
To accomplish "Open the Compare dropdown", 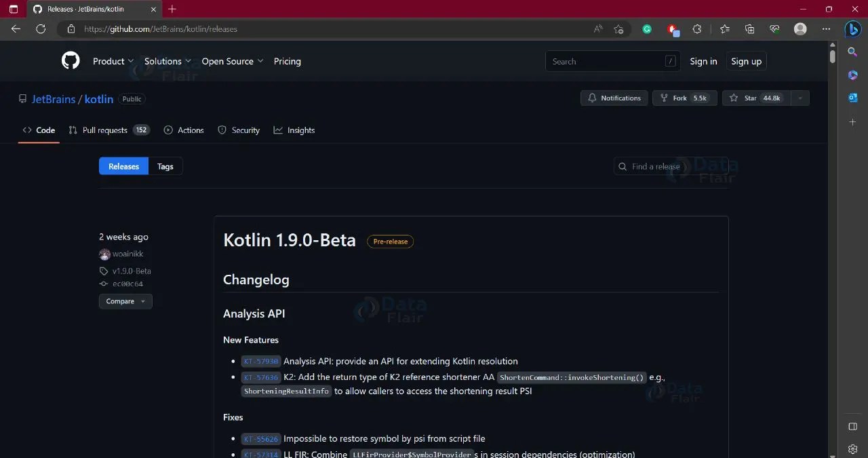I will click(125, 301).
